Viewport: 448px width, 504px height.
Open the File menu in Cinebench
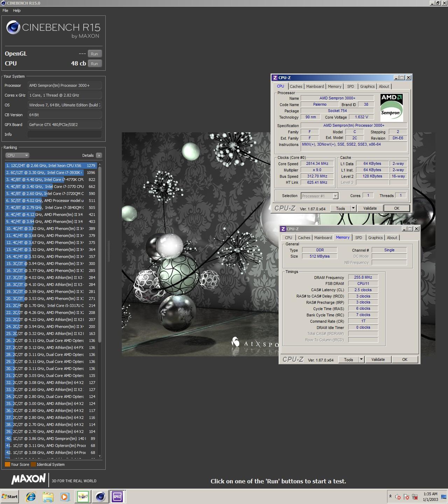click(5, 10)
